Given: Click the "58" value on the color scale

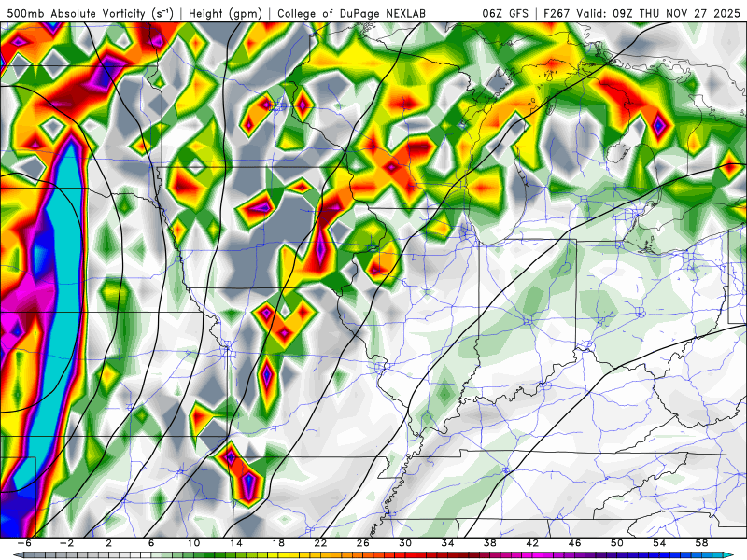Looking at the screenshot, I should pos(701,543).
